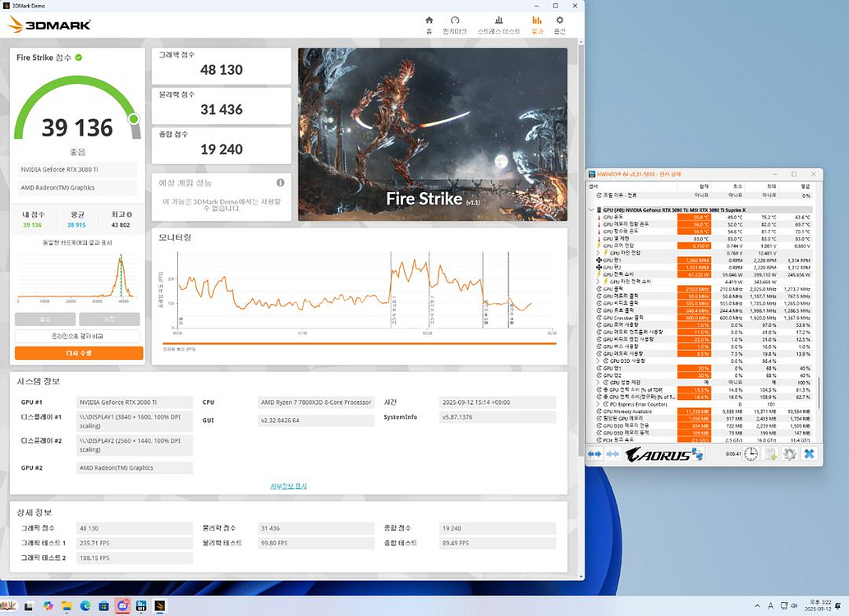Click the orange bar below the monitoring graph
The image size is (849, 616).
coord(359,343)
